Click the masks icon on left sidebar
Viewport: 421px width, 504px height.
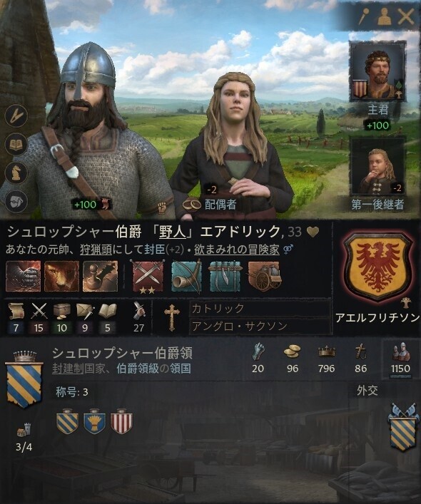pyautogui.click(x=16, y=201)
